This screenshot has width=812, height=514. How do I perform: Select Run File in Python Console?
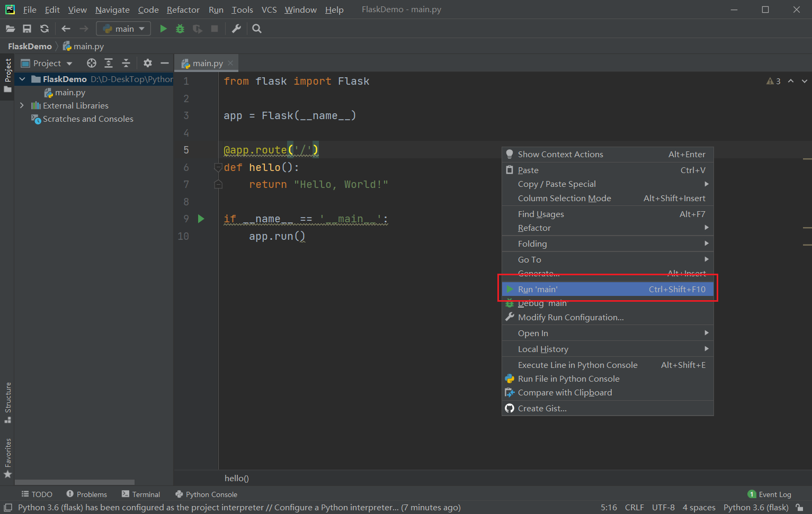tap(608, 378)
